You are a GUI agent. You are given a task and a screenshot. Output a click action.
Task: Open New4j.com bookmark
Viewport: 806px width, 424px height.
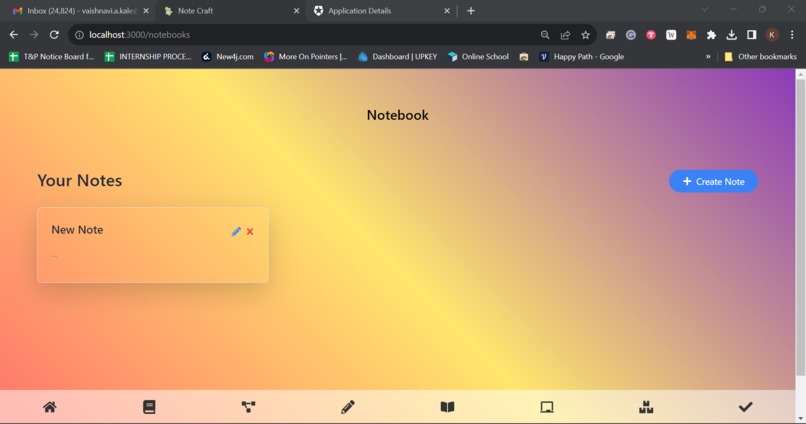pos(228,57)
